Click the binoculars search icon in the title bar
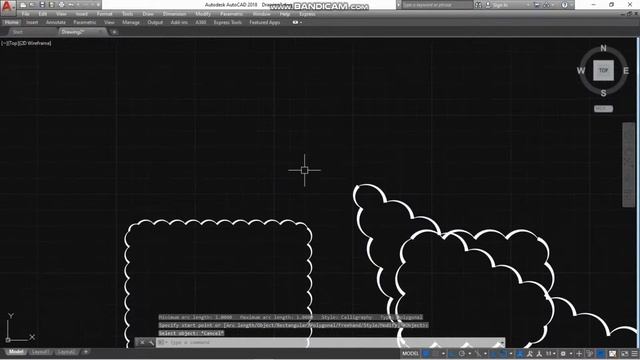This screenshot has height=360, width=640. point(478,5)
